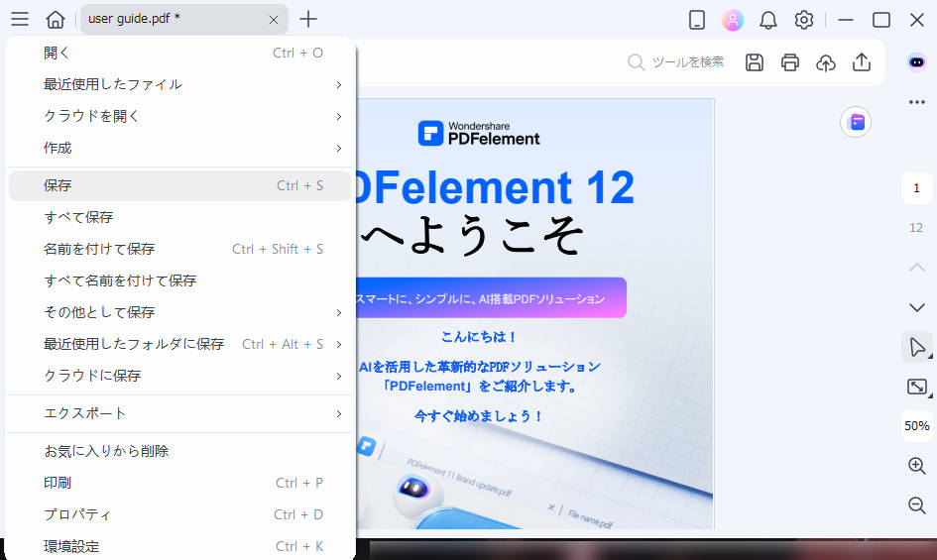The width and height of the screenshot is (937, 560).
Task: Click the printer icon in toolbar
Action: point(790,62)
